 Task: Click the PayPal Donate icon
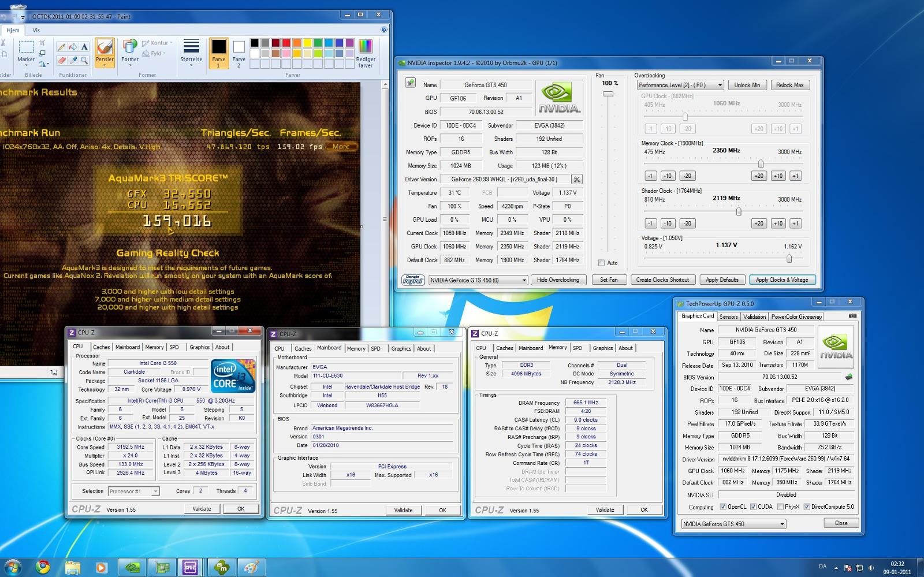coord(413,280)
